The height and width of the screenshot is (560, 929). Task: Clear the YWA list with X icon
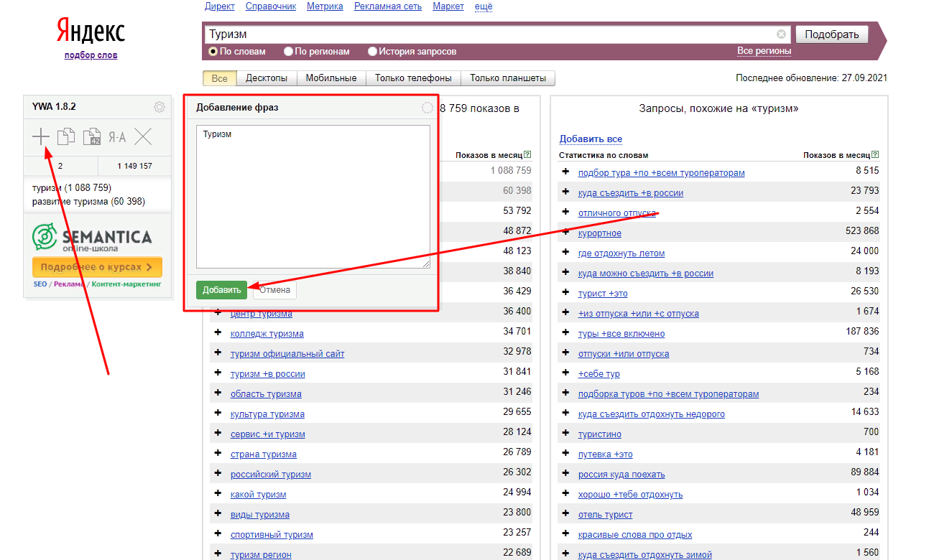click(143, 136)
